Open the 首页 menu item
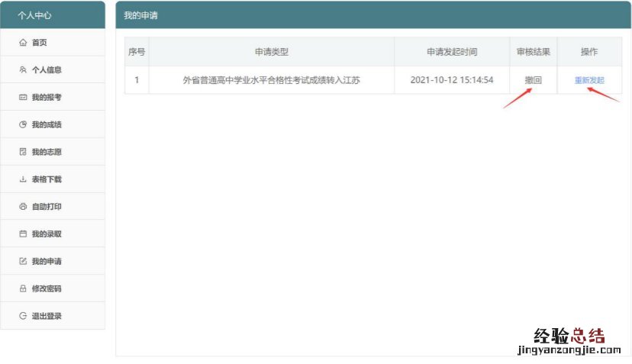The width and height of the screenshot is (632, 364). pyautogui.click(x=53, y=42)
